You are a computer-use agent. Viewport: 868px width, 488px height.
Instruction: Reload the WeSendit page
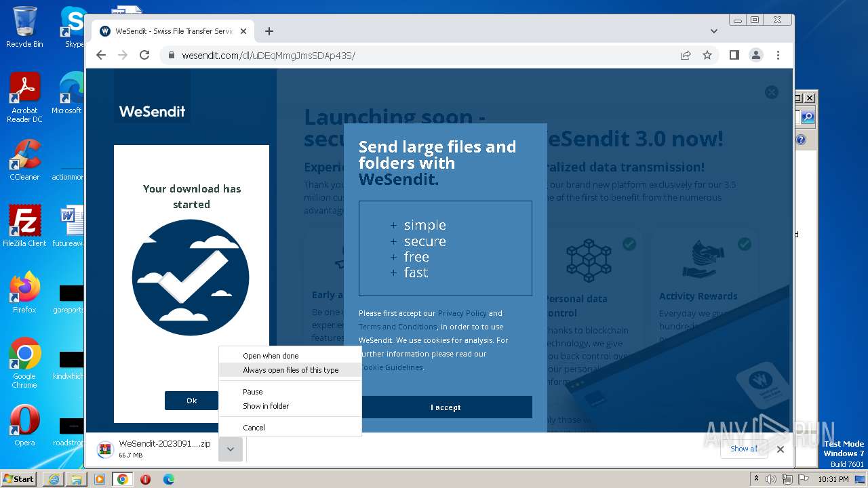pyautogui.click(x=144, y=55)
